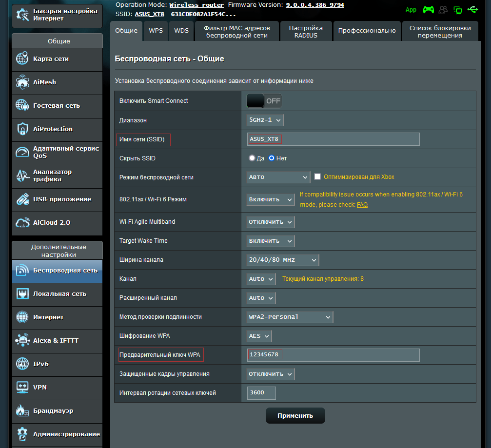Open the extended channel Auto dropdown

point(261,298)
